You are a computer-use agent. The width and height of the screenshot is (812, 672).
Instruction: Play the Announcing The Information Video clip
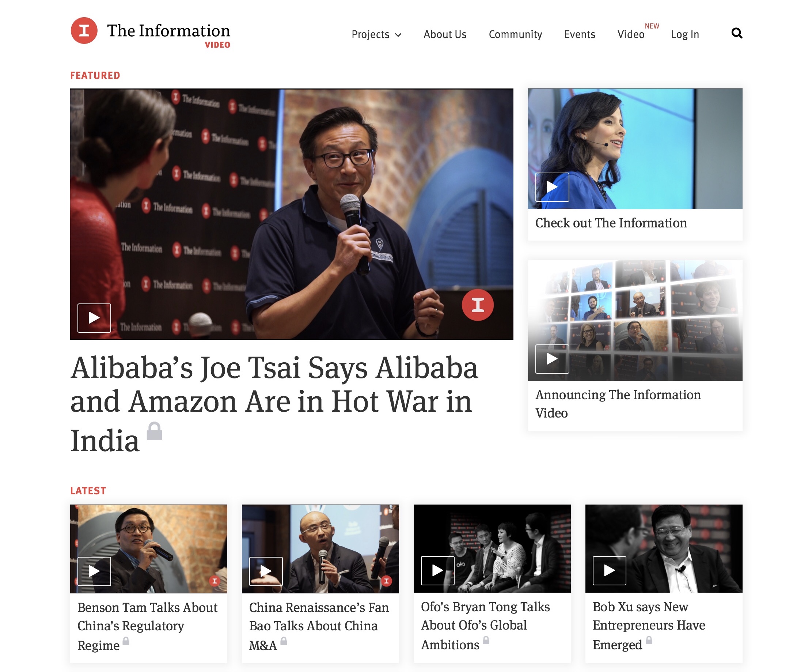coord(552,359)
